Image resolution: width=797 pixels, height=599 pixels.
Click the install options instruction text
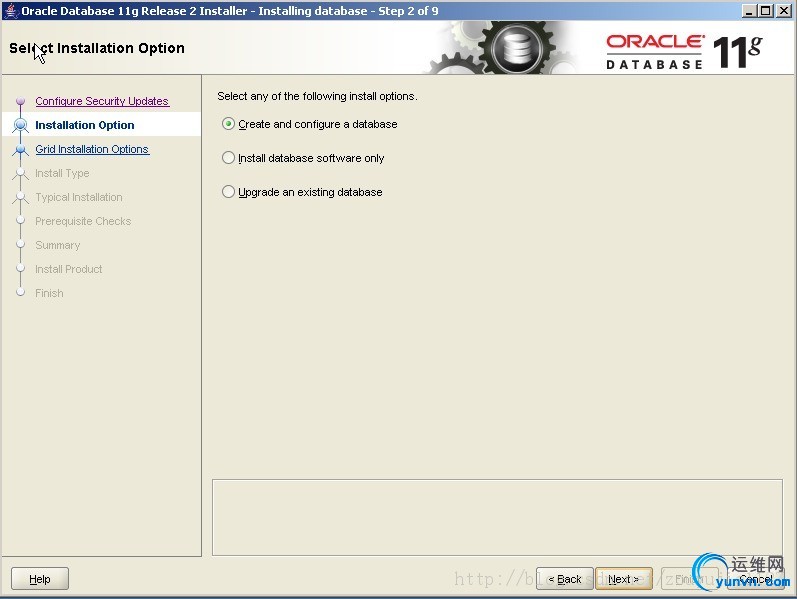(x=317, y=96)
